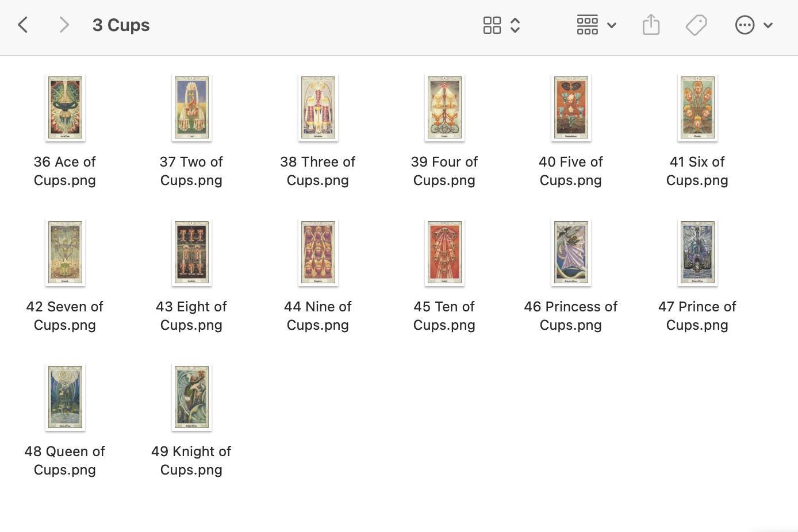
Task: Click the filename 47 Prince of Cups.png
Action: [x=697, y=315]
